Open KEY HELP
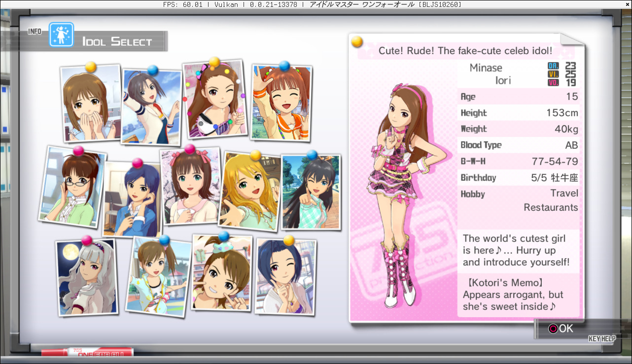632x364 pixels. tap(602, 339)
